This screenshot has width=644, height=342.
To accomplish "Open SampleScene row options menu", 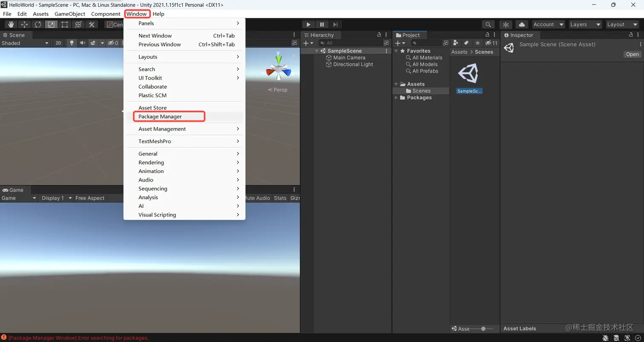I will pos(386,51).
